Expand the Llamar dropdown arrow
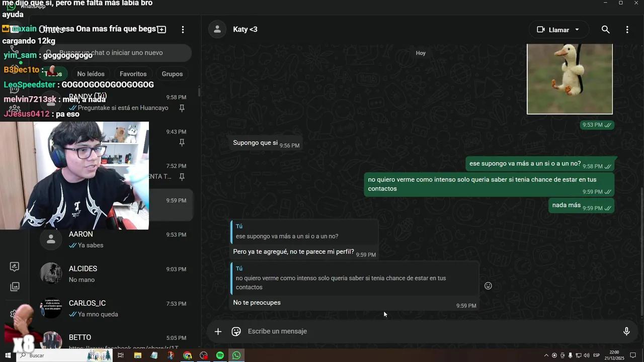Viewport: 644px width, 362px height. (x=577, y=30)
